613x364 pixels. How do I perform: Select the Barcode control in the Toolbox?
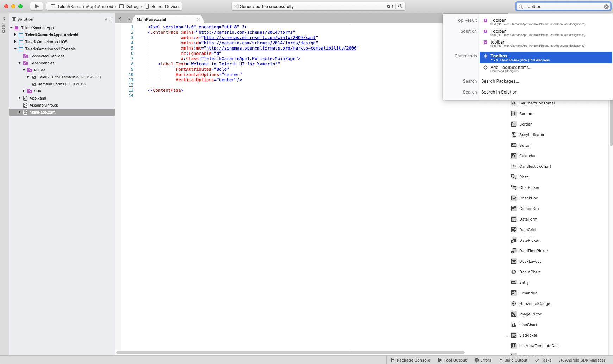(527, 114)
